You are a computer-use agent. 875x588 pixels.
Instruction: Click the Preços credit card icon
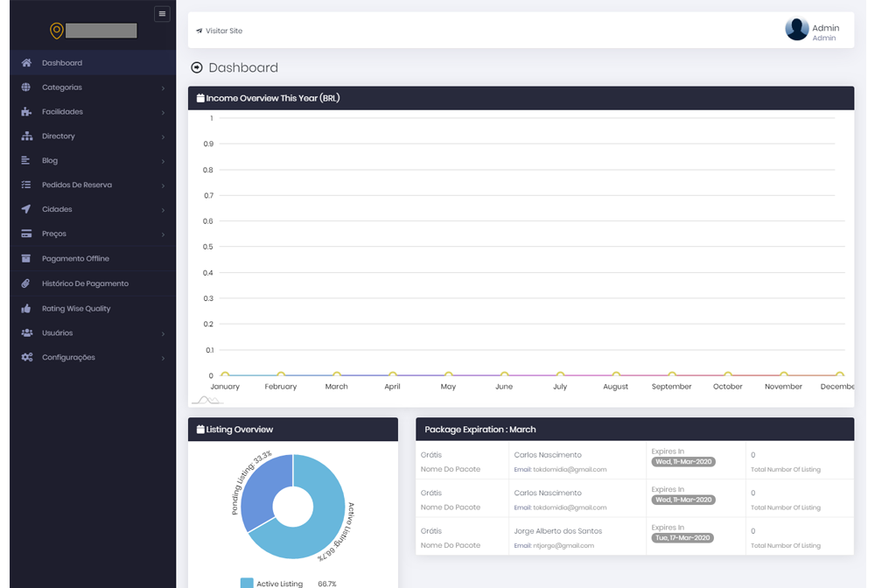(x=26, y=234)
